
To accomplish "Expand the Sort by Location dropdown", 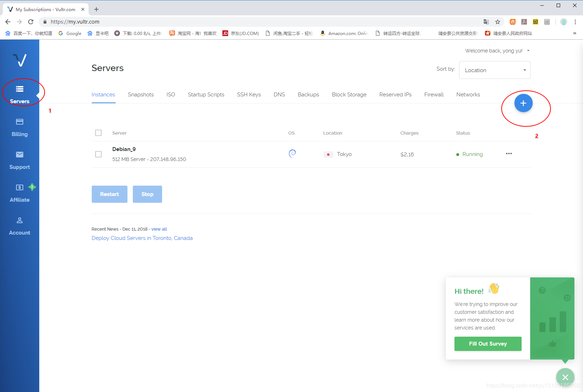I will tap(494, 70).
